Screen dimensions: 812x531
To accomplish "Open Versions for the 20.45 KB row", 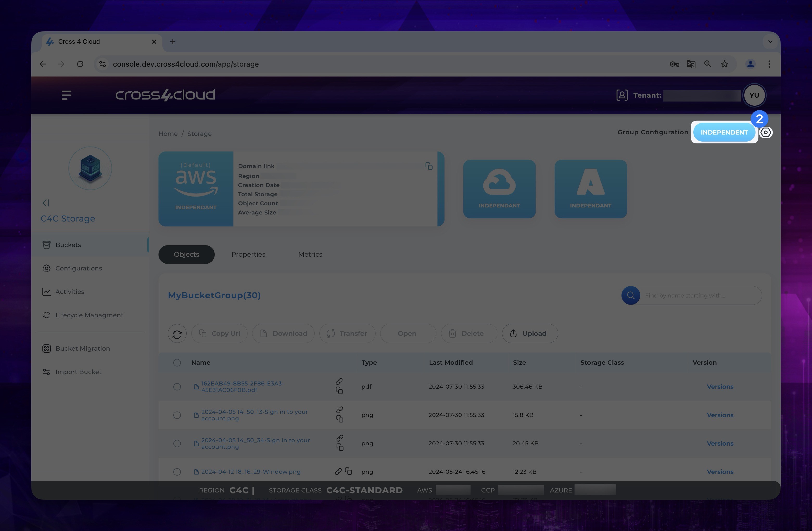I will click(x=720, y=444).
